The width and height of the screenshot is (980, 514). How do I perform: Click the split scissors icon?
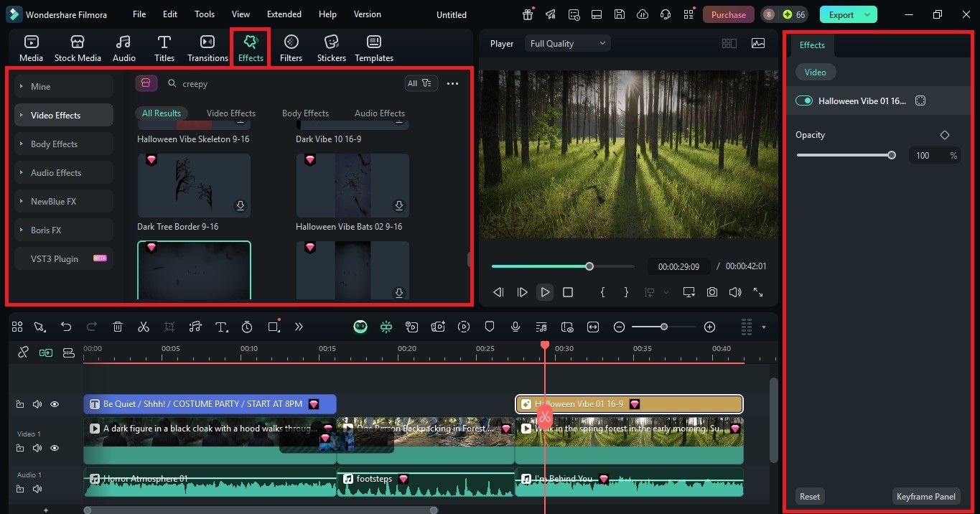(x=144, y=327)
